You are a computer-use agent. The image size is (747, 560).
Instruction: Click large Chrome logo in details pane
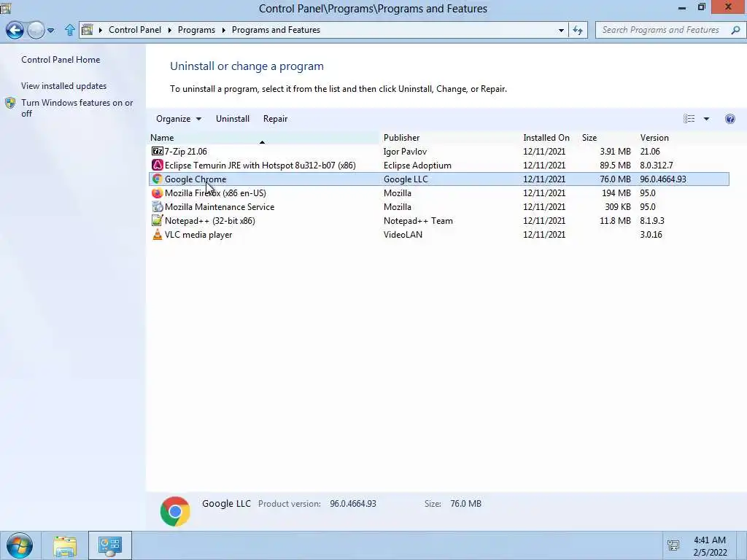pyautogui.click(x=175, y=511)
